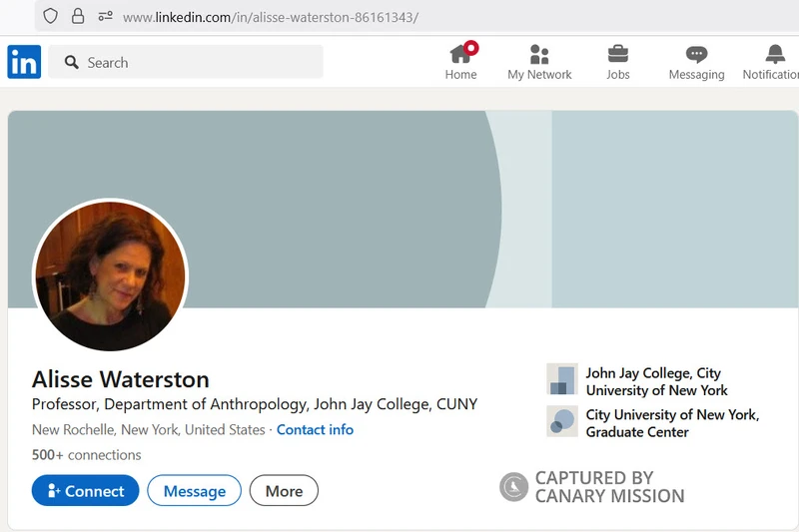Screen dimensions: 799x532
Task: Open the 500+ connections link
Action: click(87, 454)
